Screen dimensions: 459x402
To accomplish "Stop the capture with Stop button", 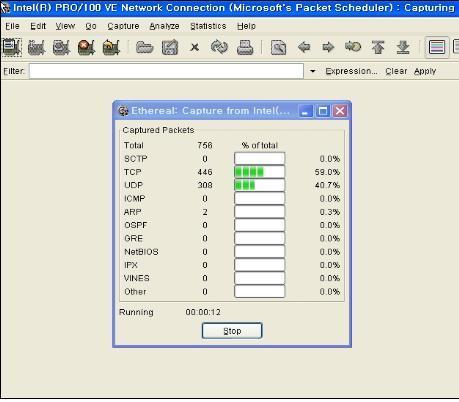I will pyautogui.click(x=232, y=331).
